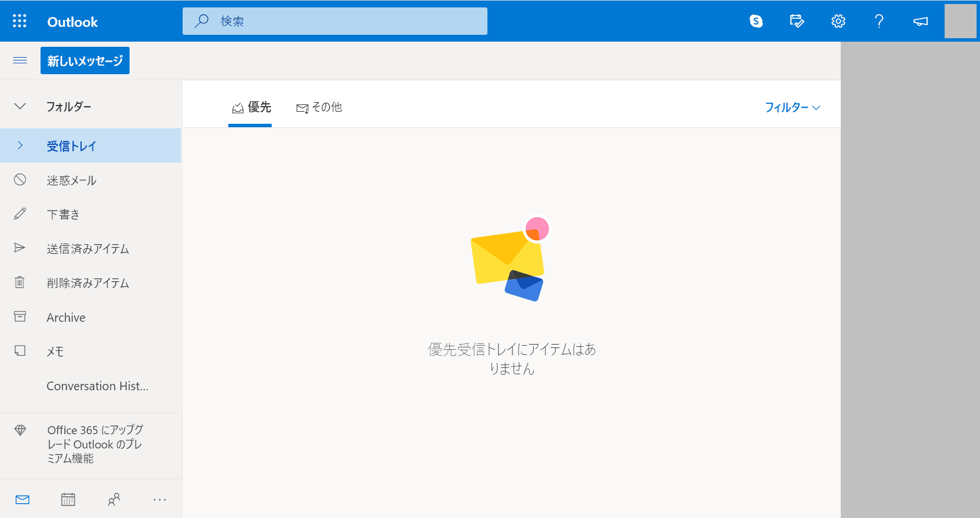980x518 pixels.
Task: Switch to Calendar in the bottom bar
Action: tap(68, 500)
